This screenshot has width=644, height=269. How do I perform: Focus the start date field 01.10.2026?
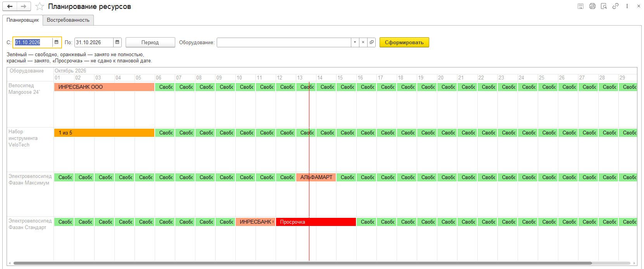pos(33,42)
